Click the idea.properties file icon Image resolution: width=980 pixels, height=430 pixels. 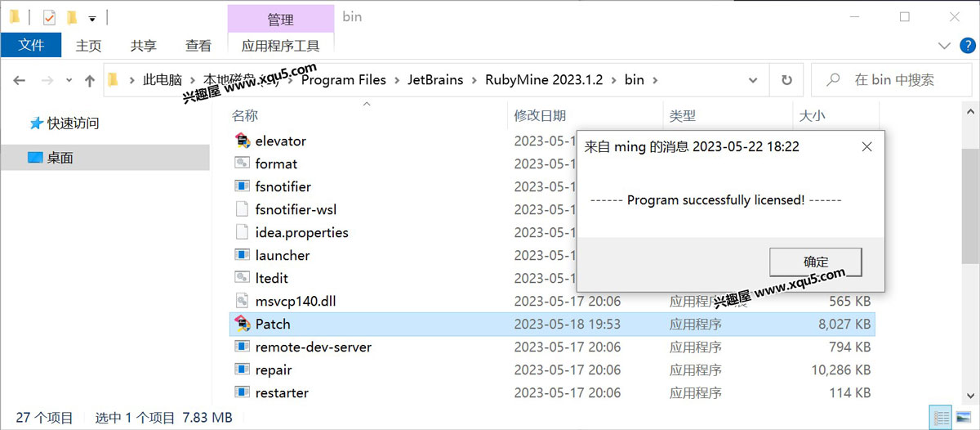[242, 232]
